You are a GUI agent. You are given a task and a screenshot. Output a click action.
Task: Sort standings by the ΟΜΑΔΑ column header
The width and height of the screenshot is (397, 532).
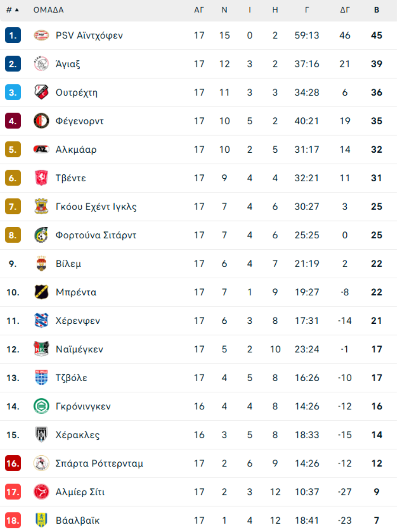tap(49, 10)
